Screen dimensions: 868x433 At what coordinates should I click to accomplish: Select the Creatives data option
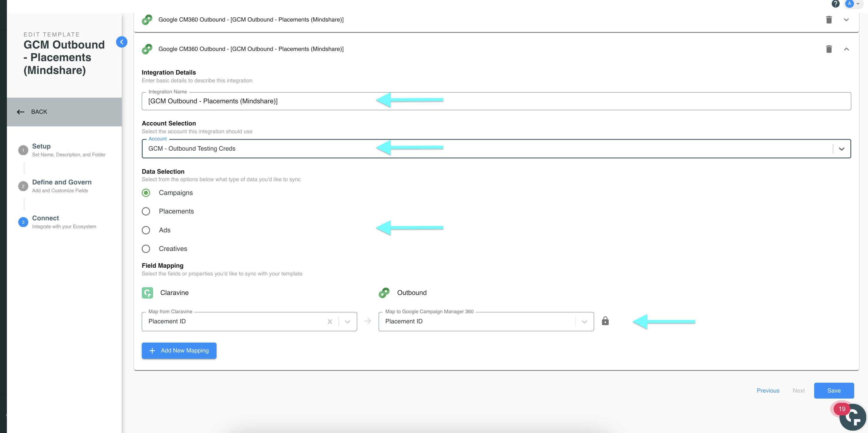pos(146,249)
